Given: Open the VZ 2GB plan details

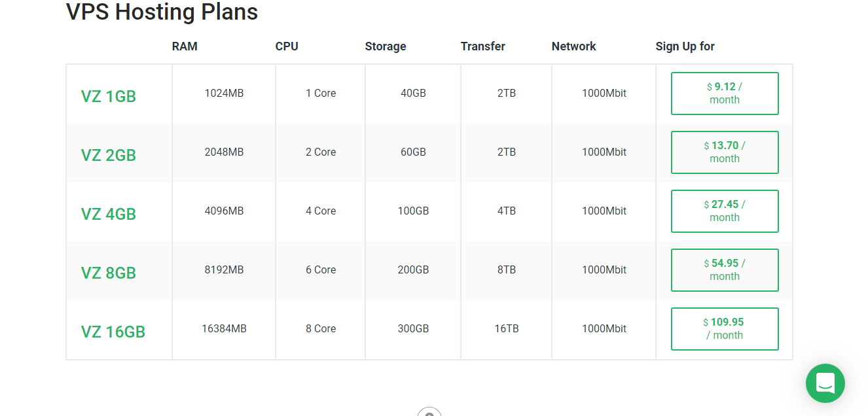Looking at the screenshot, I should [x=108, y=155].
